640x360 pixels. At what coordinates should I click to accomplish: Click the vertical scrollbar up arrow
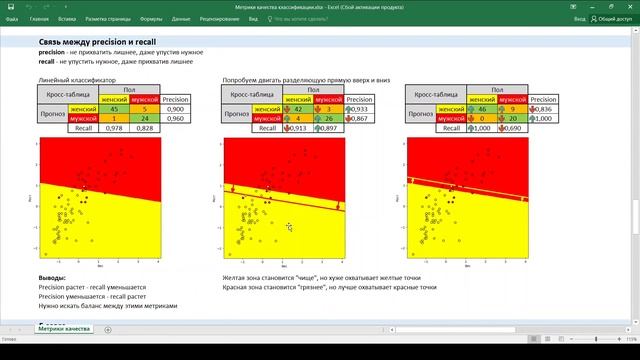coord(636,30)
